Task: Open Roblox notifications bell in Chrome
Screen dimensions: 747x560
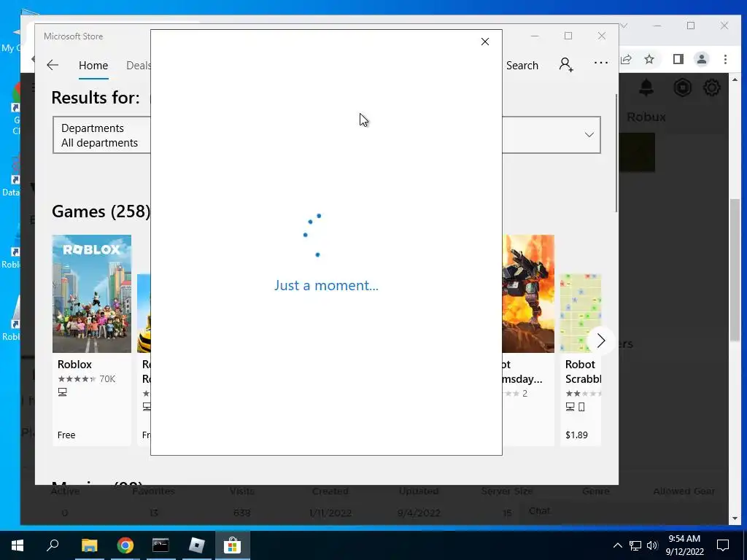Action: pyautogui.click(x=646, y=87)
